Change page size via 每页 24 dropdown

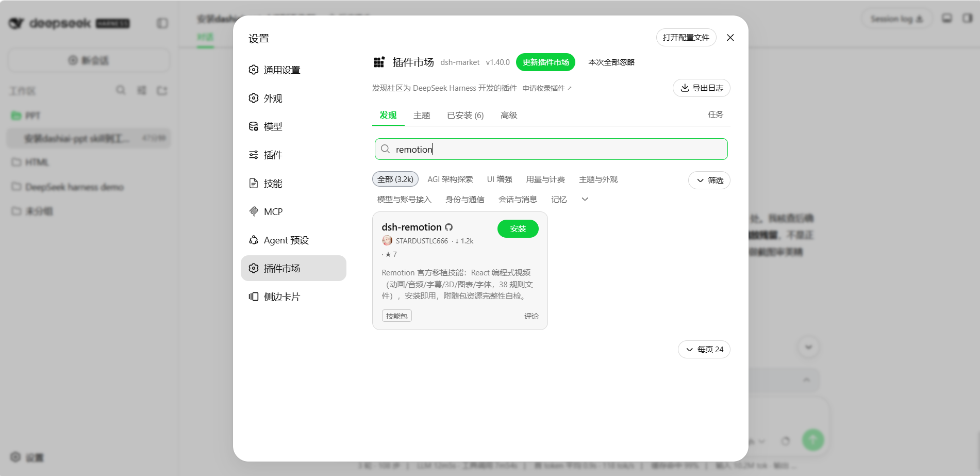coord(704,350)
